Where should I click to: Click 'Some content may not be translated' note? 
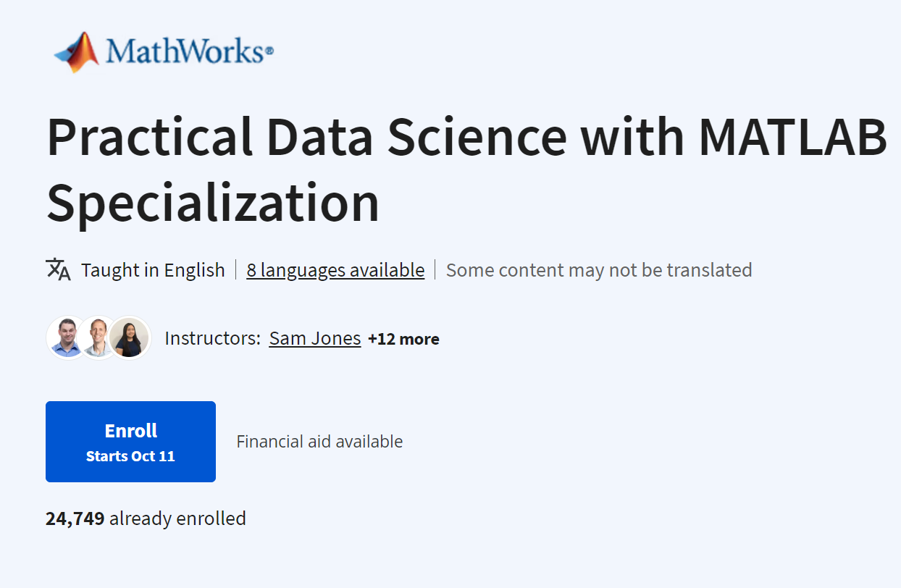pos(599,270)
